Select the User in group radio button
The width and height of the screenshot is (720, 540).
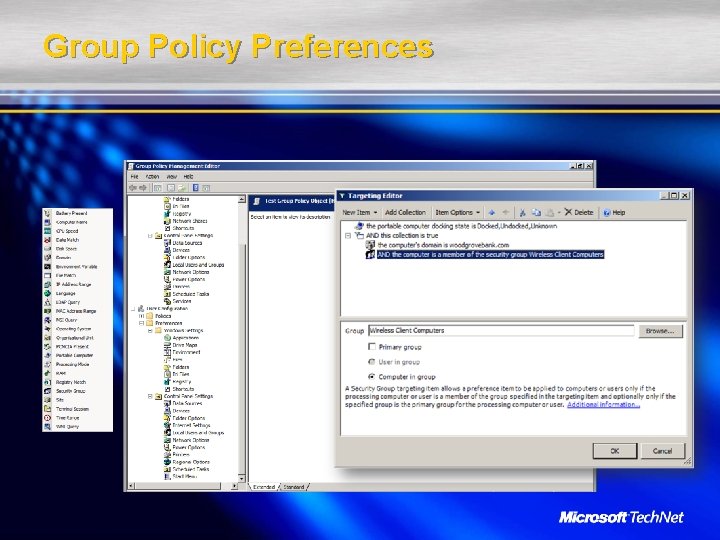[x=372, y=362]
